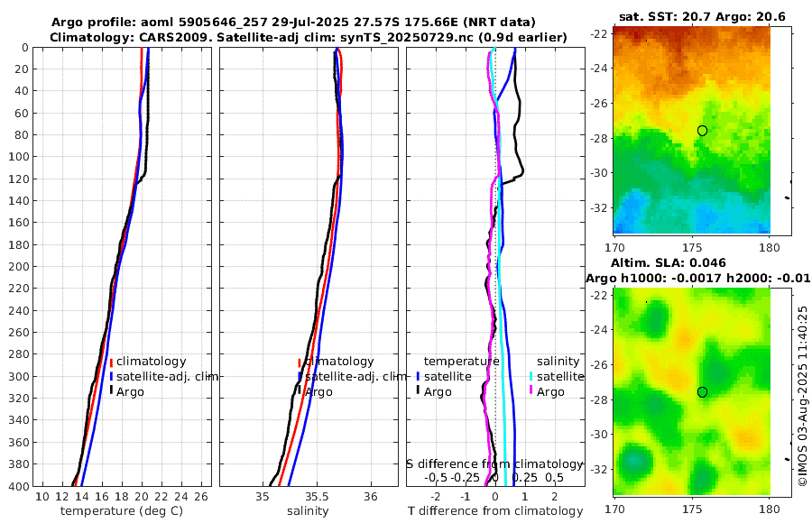Screen dimensions: 812x523
Task: Click blue temperature satellite legend marker in difference panel
Action: pyautogui.click(x=418, y=376)
